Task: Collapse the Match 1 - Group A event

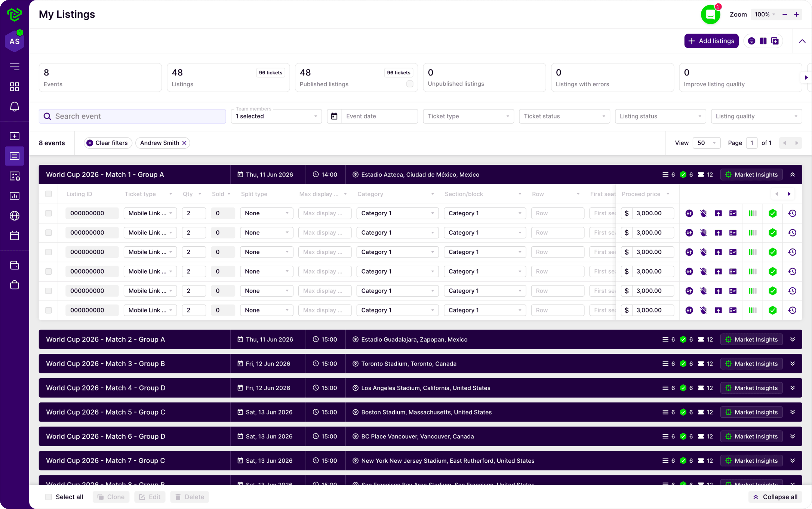Action: pyautogui.click(x=793, y=175)
